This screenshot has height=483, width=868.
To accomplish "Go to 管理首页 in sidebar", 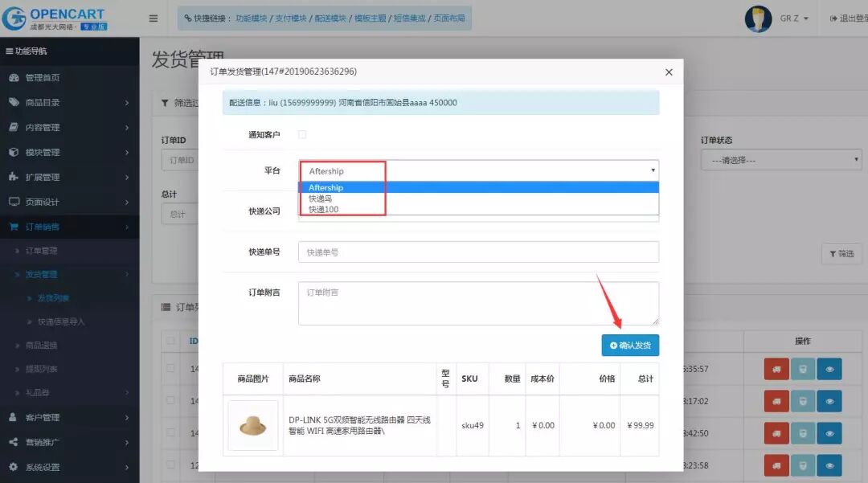I will [x=70, y=77].
